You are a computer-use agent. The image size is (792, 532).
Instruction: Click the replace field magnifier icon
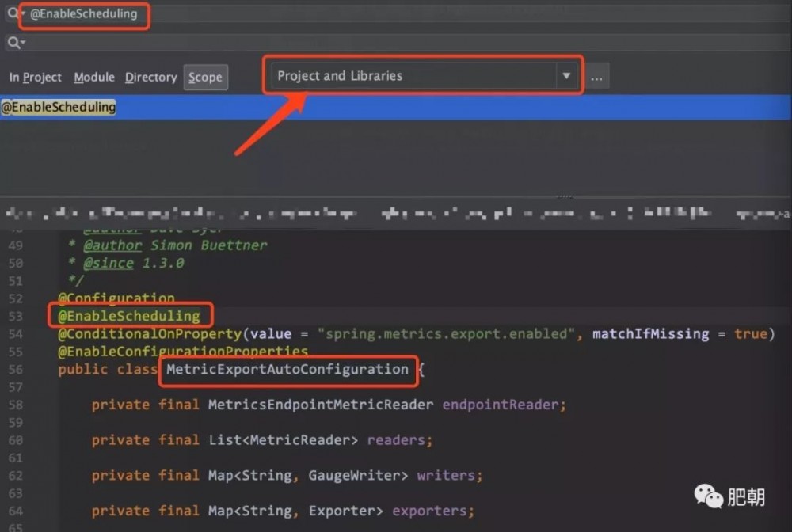pyautogui.click(x=14, y=43)
